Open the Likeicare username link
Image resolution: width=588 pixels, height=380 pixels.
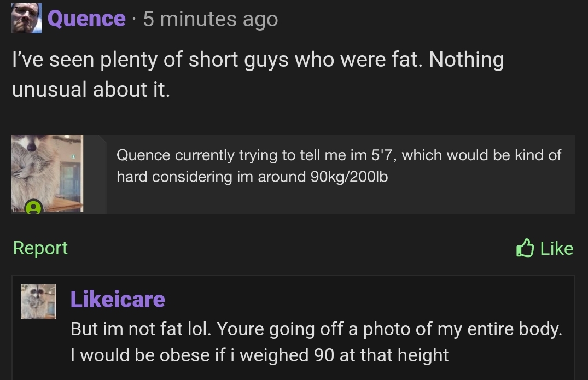[x=118, y=299]
